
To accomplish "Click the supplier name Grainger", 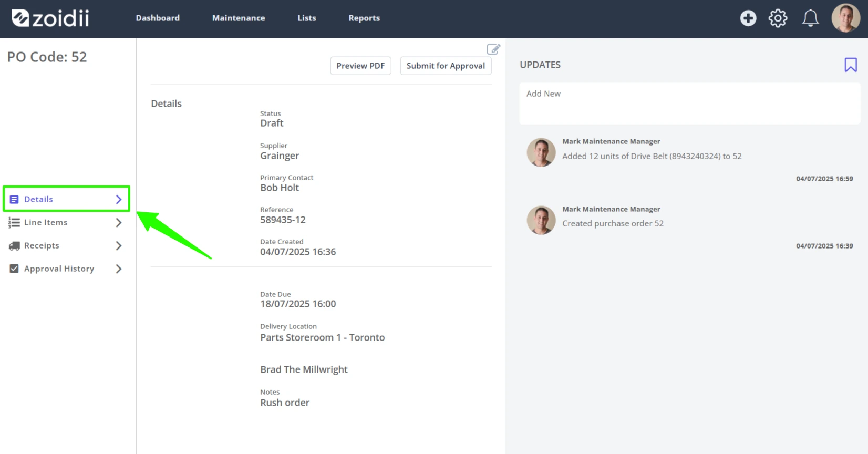I will coord(280,156).
